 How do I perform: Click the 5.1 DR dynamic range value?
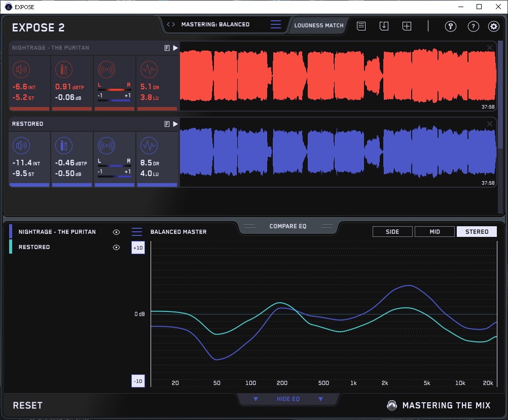pos(150,87)
